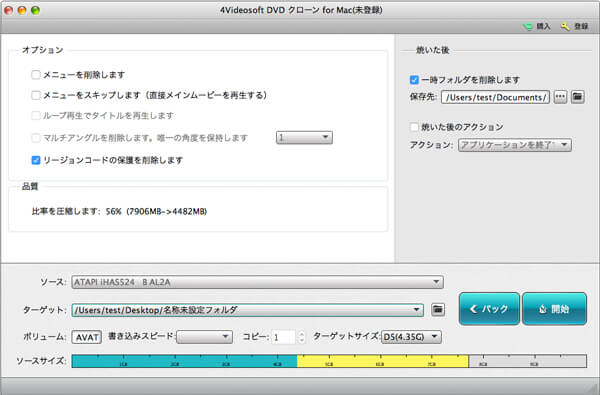Click the ボリューム AVAT input field

point(87,337)
